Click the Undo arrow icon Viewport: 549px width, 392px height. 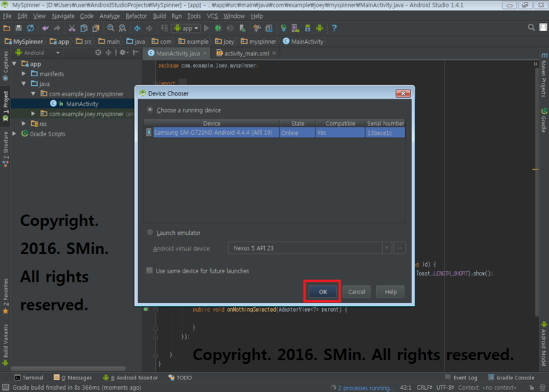45,28
